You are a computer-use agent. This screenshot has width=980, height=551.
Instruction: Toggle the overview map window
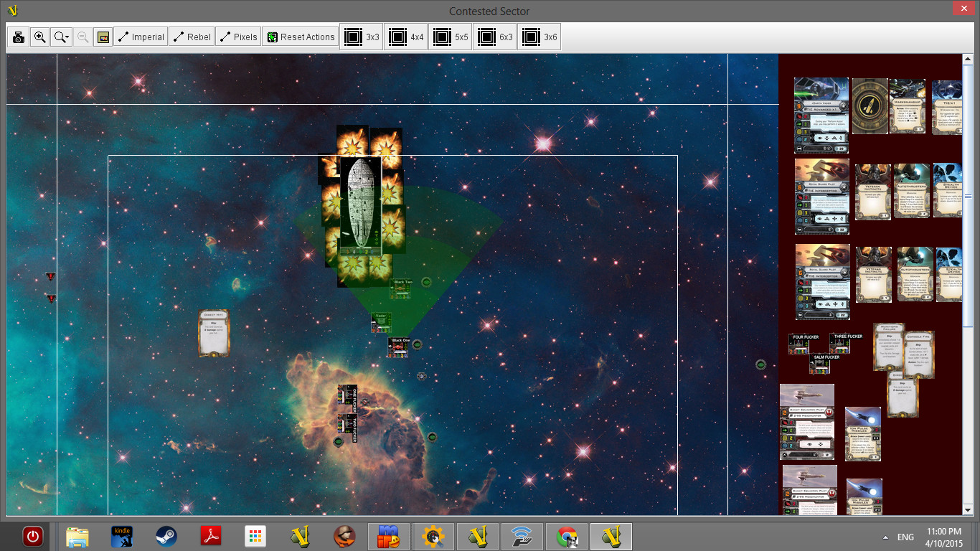[x=103, y=37]
